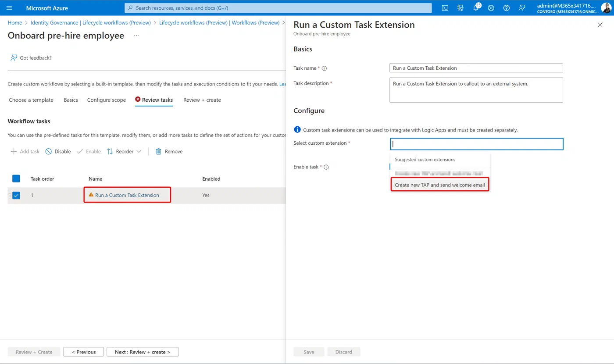Switch to the Choose a template tab

click(31, 100)
